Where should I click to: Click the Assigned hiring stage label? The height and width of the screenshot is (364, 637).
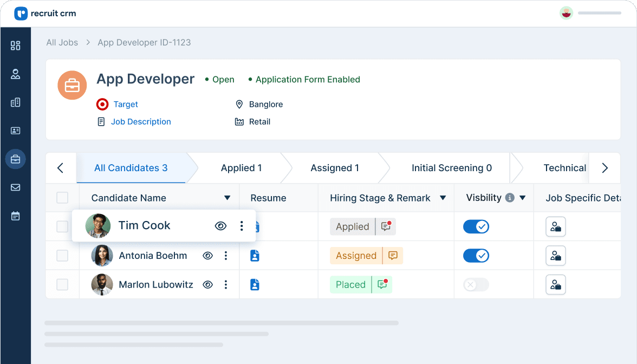(x=356, y=256)
